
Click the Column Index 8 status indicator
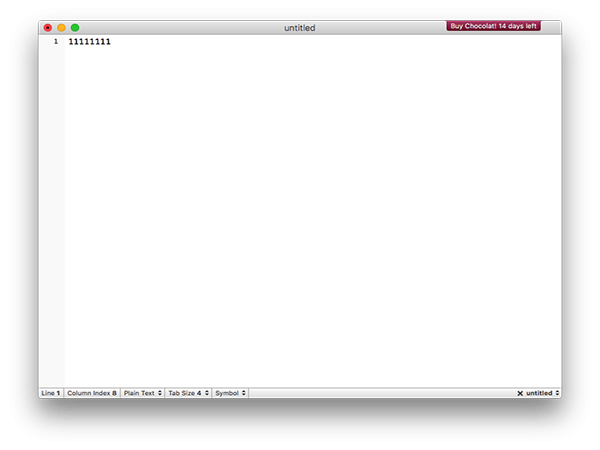tap(92, 393)
